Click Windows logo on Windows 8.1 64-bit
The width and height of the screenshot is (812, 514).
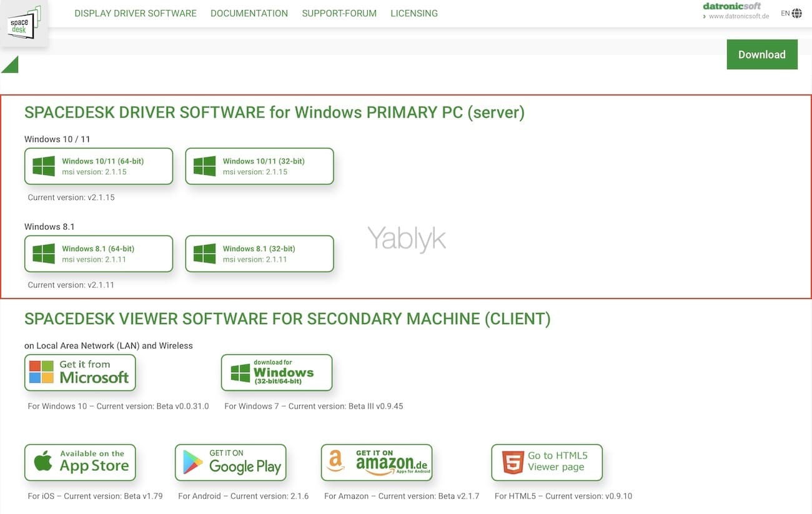point(44,254)
